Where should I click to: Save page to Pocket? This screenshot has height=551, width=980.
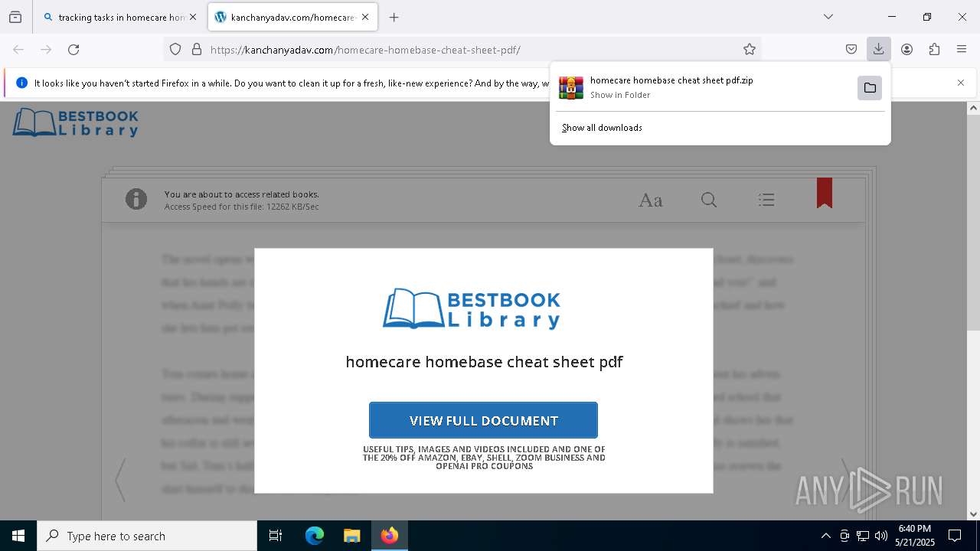point(851,50)
